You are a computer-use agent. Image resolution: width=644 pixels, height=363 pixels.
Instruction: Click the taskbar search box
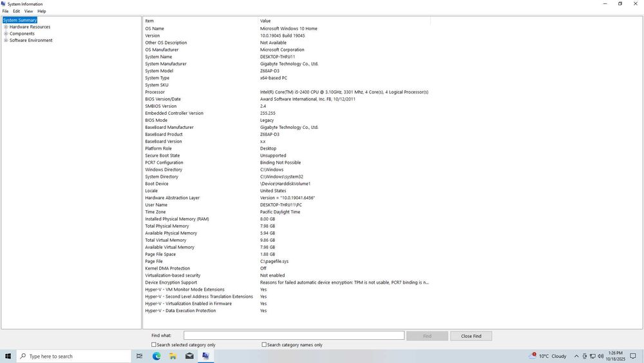click(x=74, y=356)
